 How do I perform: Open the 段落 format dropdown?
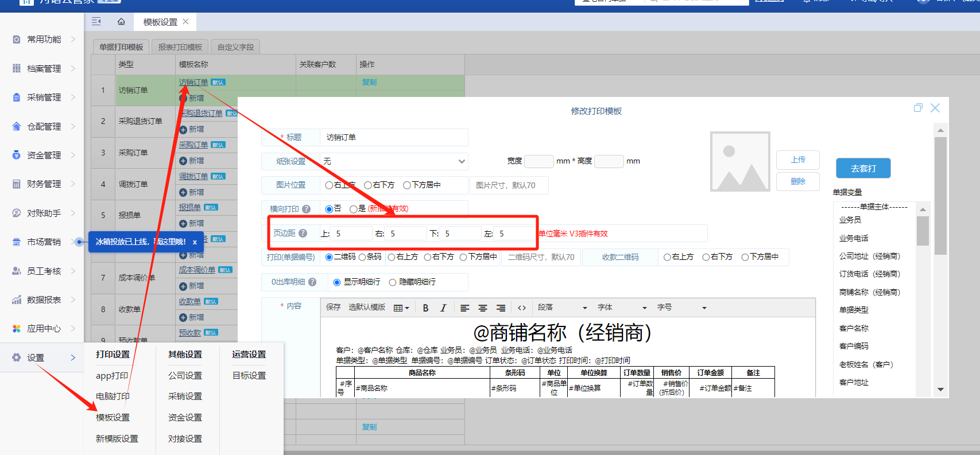tap(562, 308)
